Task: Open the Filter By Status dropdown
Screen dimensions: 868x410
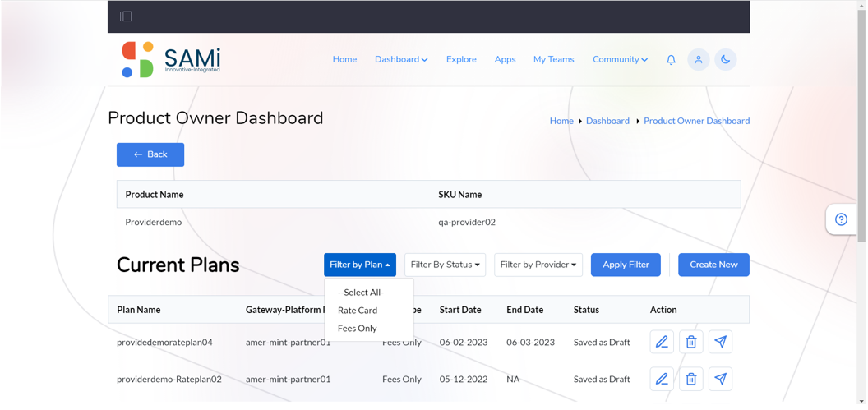Action: [x=445, y=265]
